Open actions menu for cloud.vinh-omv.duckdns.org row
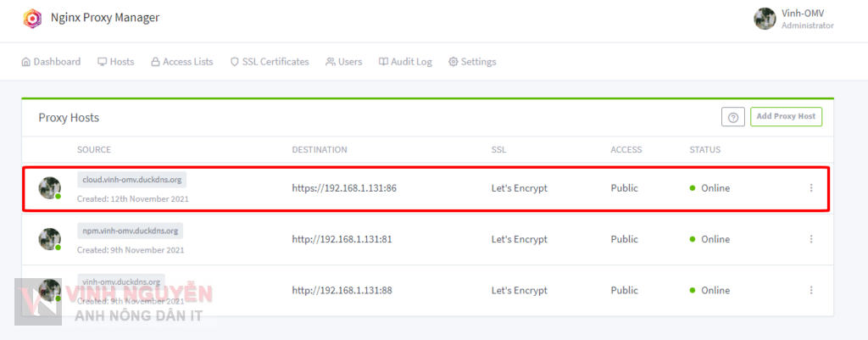 tap(811, 187)
